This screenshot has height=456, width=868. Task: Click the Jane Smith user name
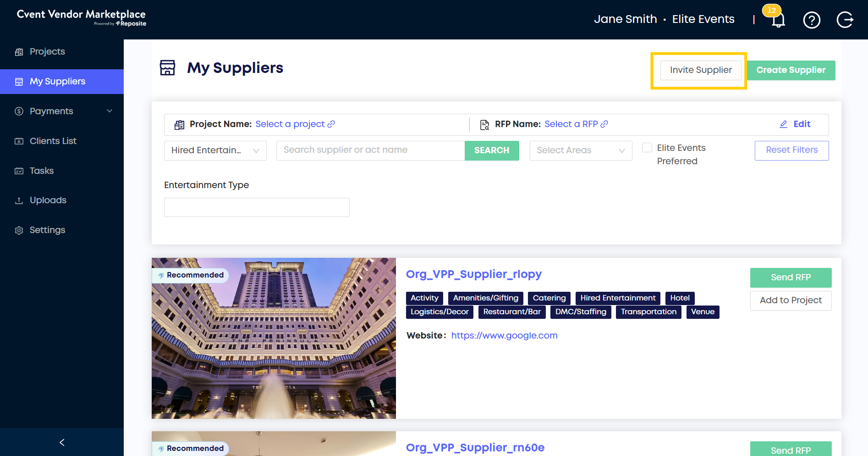pyautogui.click(x=626, y=19)
